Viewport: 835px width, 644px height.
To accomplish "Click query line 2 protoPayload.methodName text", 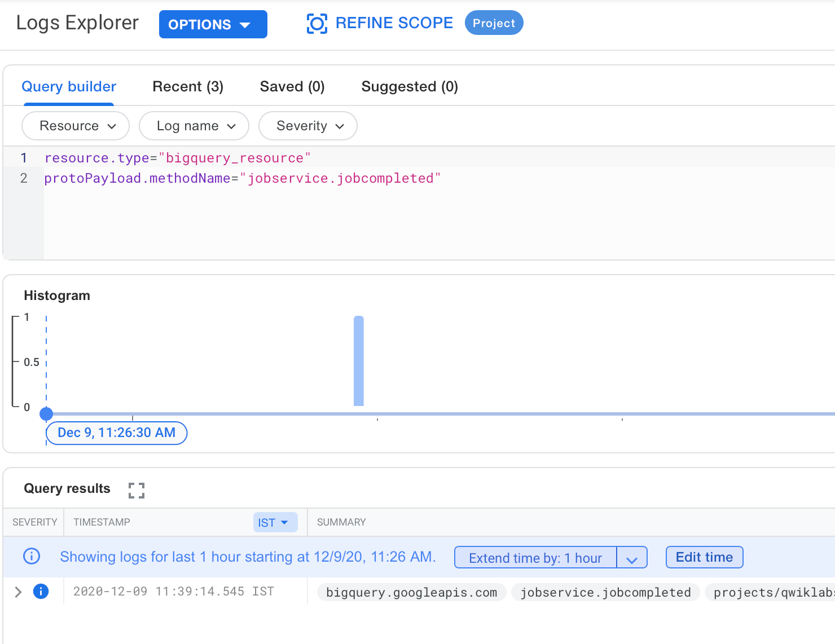I will click(243, 178).
